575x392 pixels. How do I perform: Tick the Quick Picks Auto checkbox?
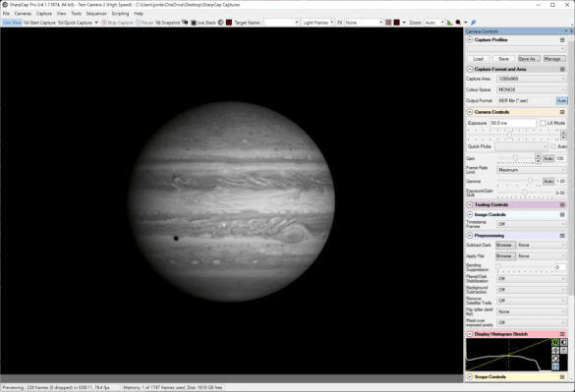tap(553, 146)
